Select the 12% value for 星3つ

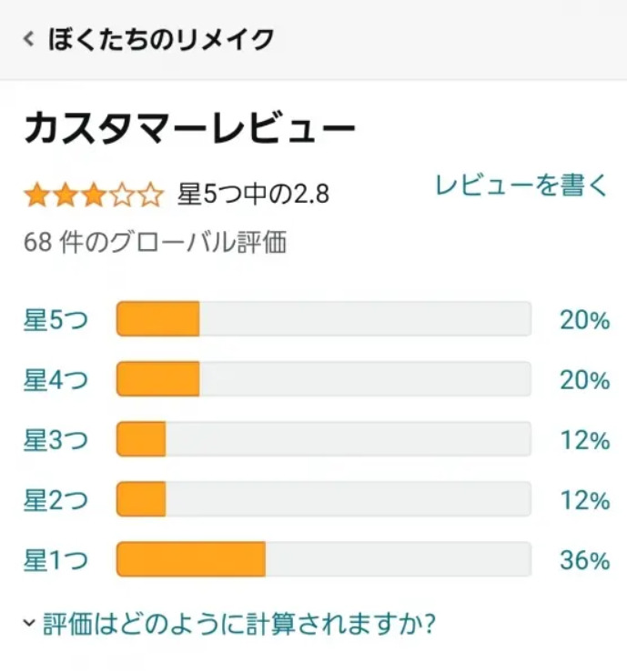point(583,440)
